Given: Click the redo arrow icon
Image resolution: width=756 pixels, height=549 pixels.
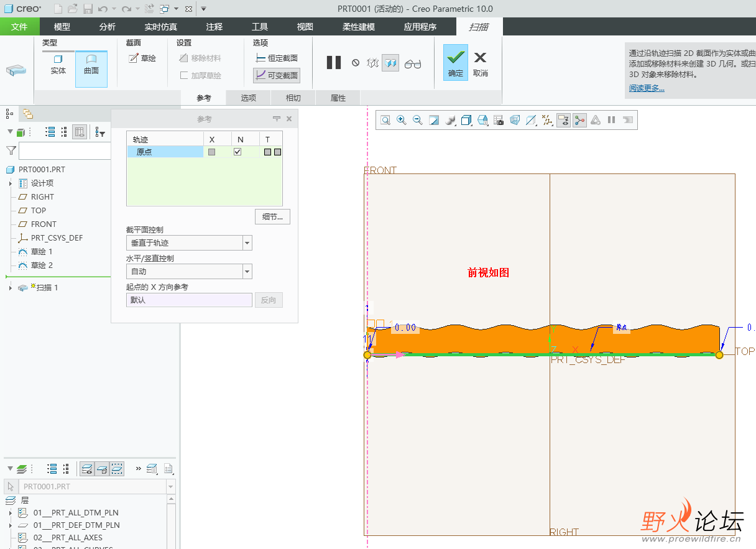Looking at the screenshot, I should (126, 9).
